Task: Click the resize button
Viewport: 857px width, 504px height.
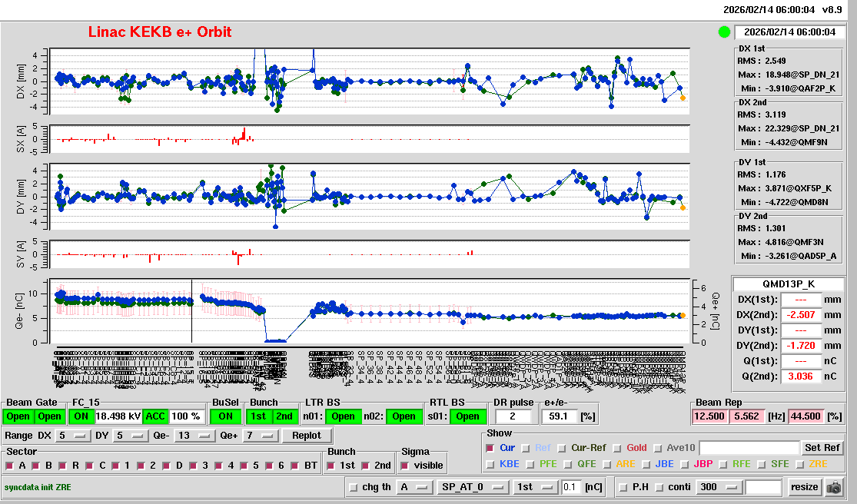Action: point(804,487)
